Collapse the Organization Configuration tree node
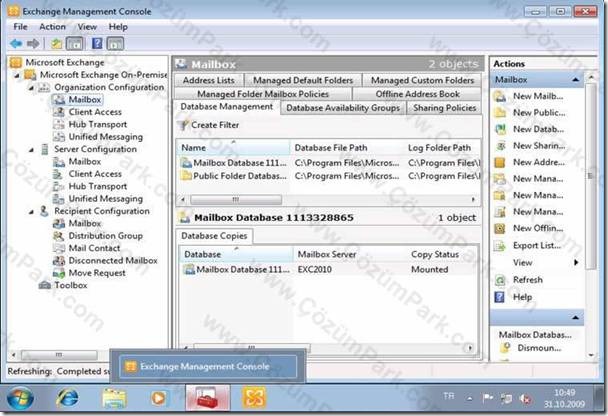 pyautogui.click(x=32, y=88)
